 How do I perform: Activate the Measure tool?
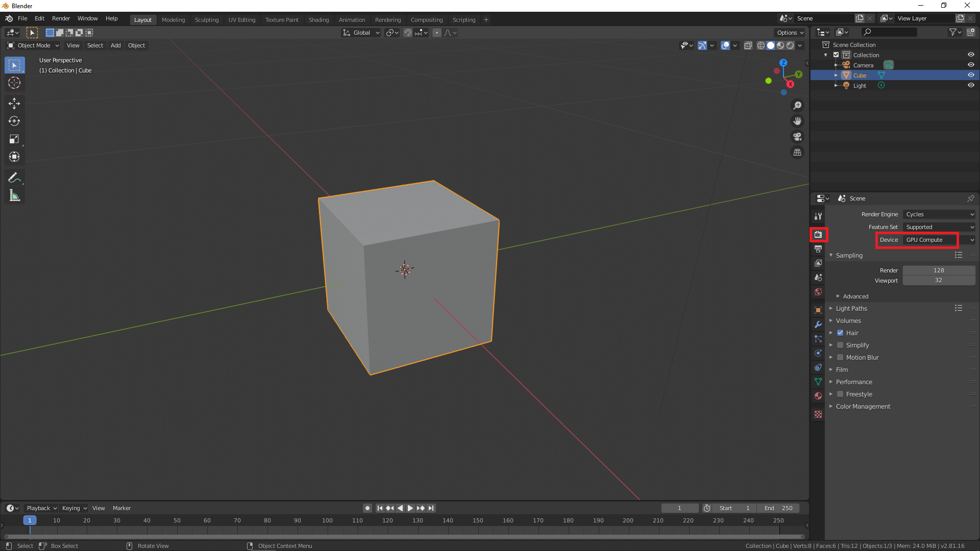point(14,195)
